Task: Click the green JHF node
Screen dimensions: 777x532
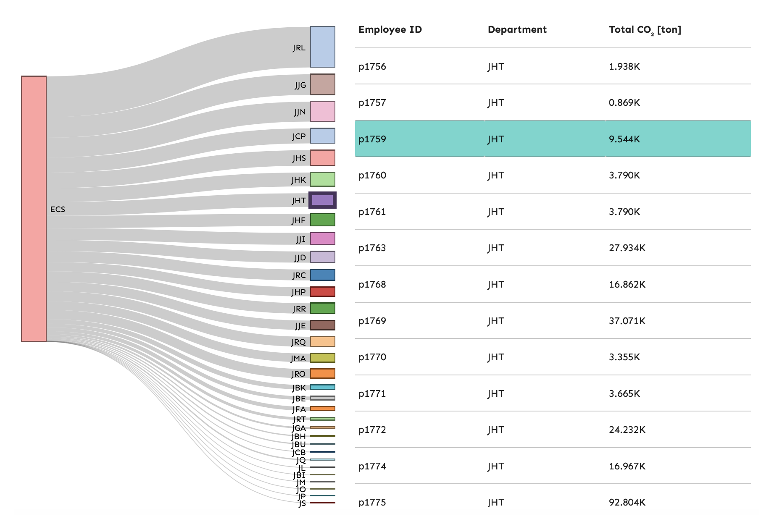Action: click(322, 220)
